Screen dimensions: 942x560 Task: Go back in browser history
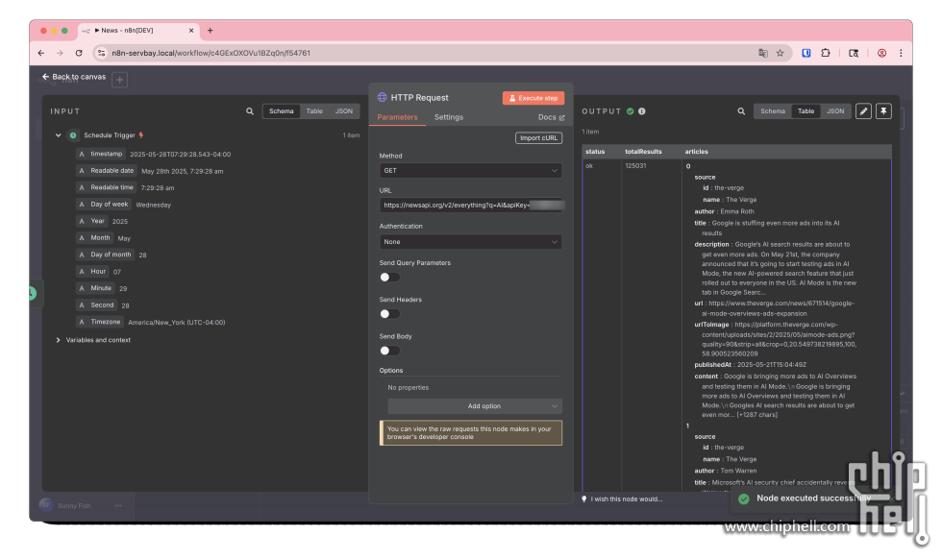click(40, 53)
